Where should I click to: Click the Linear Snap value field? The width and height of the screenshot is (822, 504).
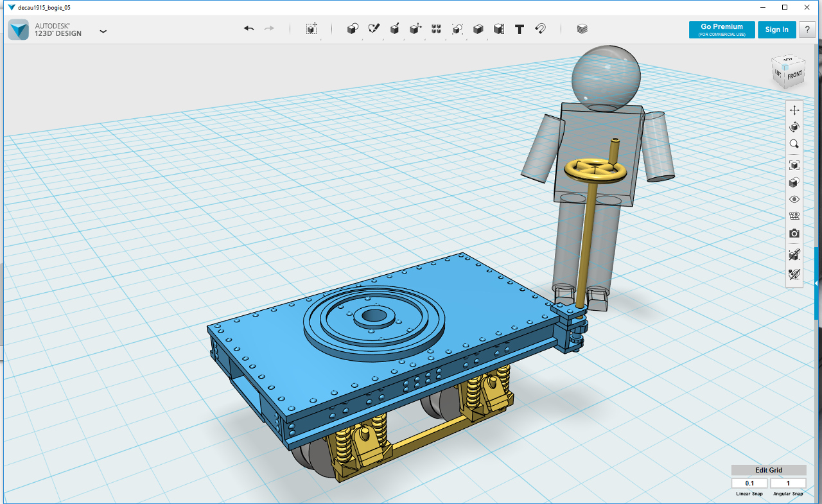coord(750,483)
